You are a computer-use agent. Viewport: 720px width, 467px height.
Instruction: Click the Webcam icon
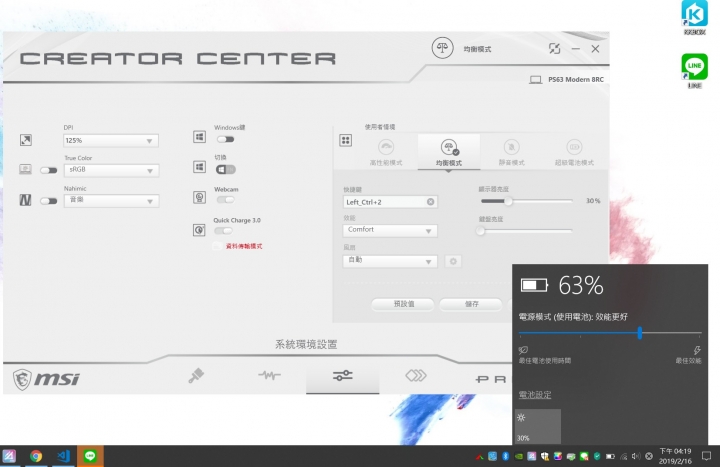point(199,197)
